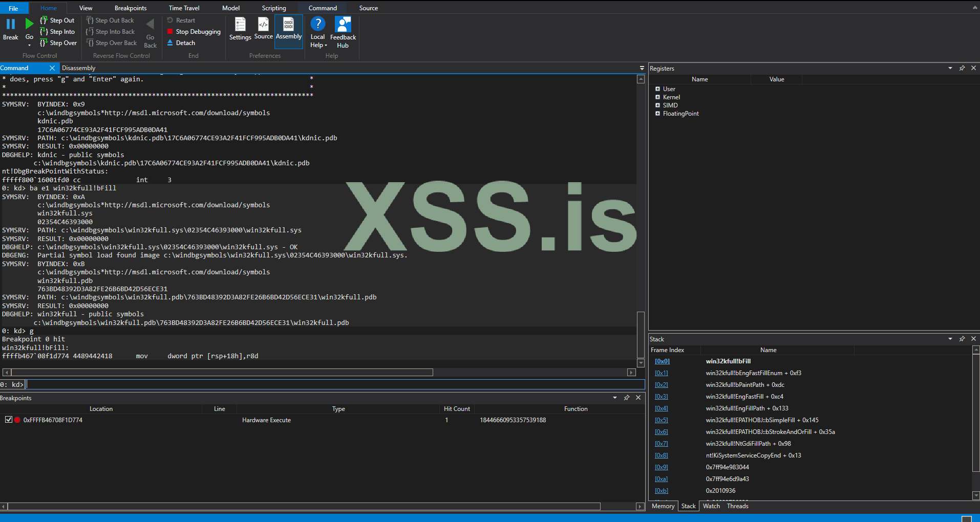The image size is (980, 522).
Task: Click the Detach button
Action: point(185,43)
